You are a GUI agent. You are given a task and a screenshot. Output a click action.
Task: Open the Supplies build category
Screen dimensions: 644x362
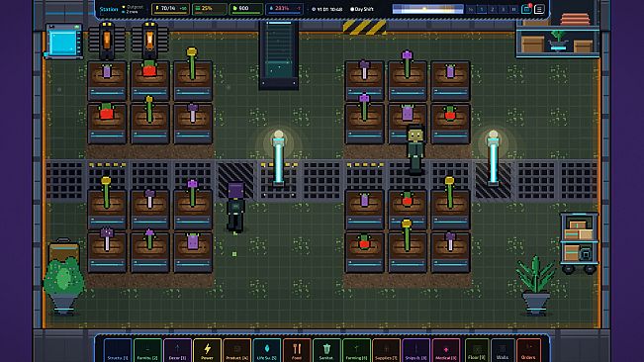(x=387, y=350)
